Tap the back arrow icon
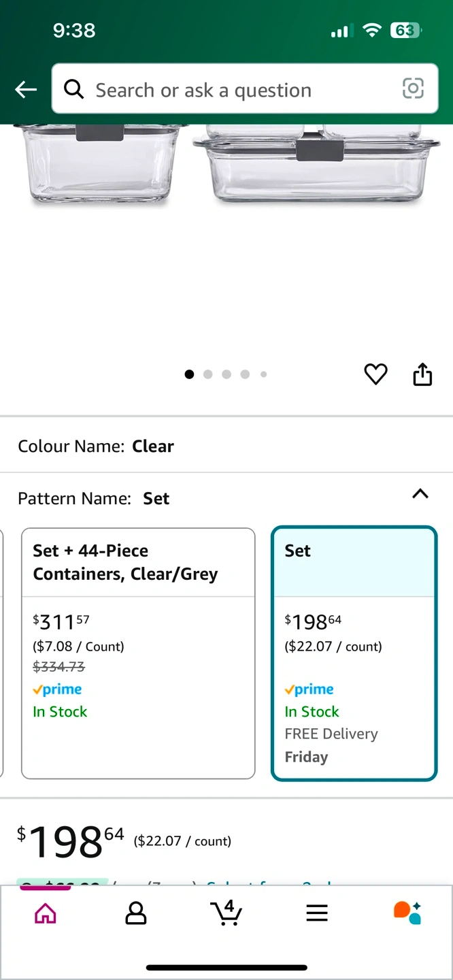Screen dimensions: 453x980 click(26, 89)
